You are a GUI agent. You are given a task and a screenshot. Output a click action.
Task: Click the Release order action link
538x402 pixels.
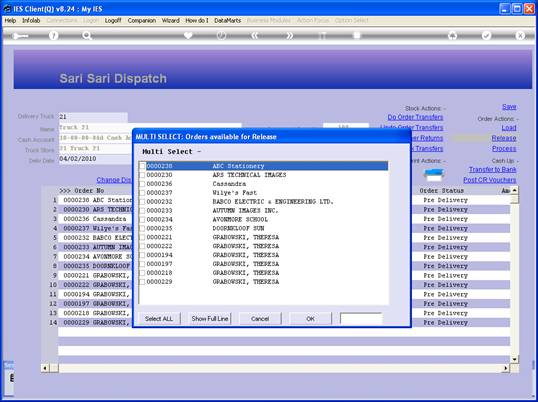[x=504, y=138]
